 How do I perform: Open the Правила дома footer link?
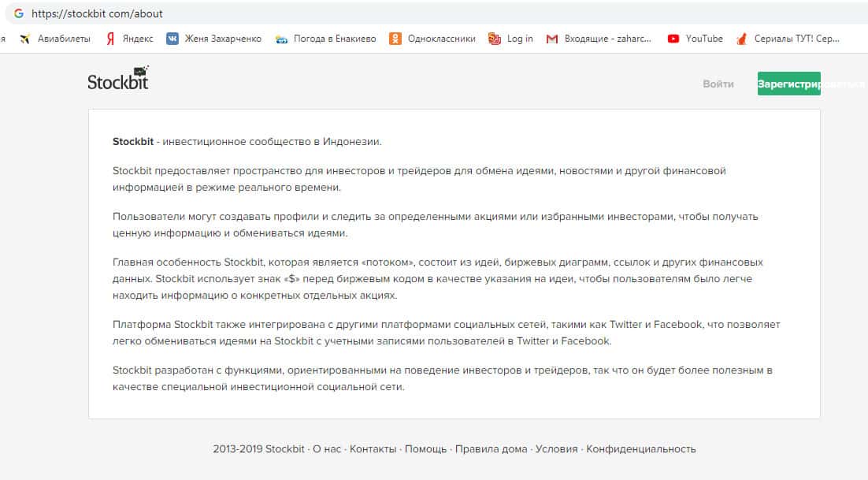[491, 449]
